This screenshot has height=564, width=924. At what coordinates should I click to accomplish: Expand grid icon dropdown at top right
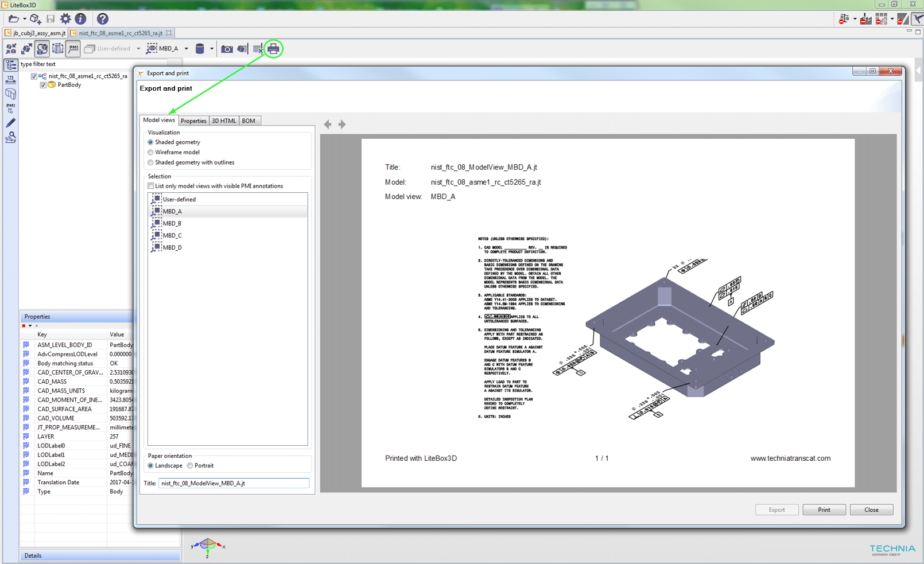pyautogui.click(x=892, y=19)
